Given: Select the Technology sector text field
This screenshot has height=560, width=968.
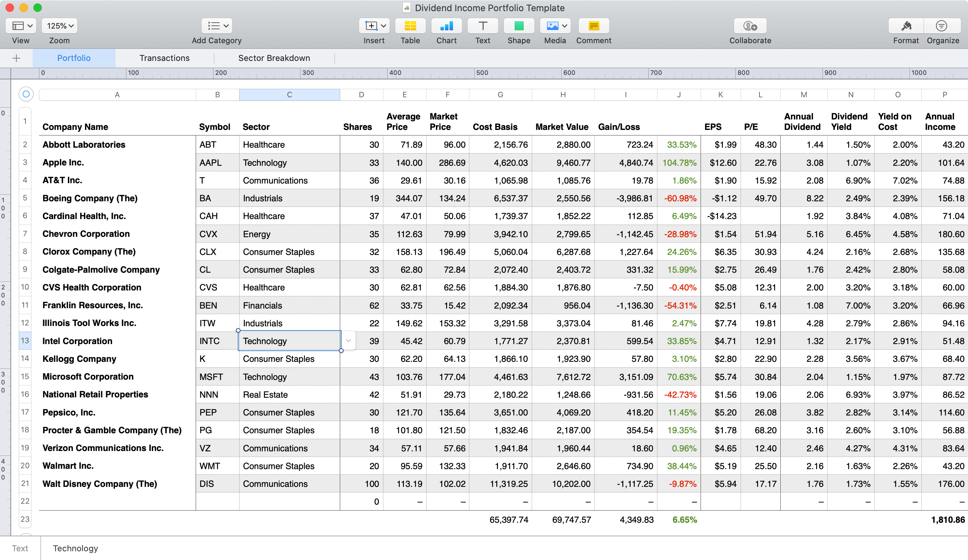Looking at the screenshot, I should [290, 341].
